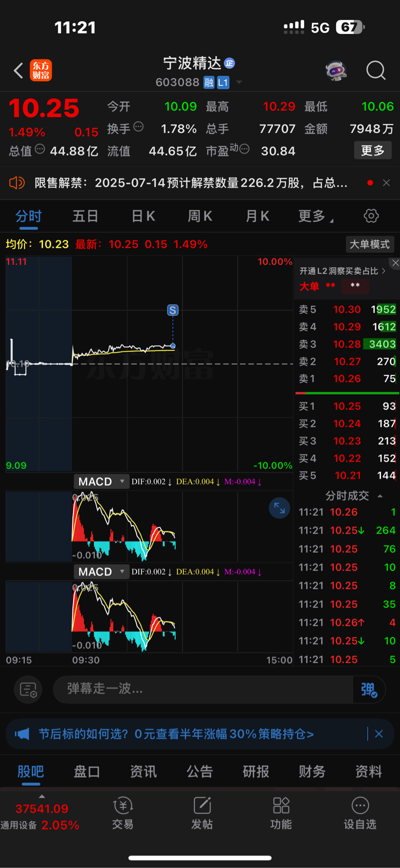The height and width of the screenshot is (868, 400).
Task: Tap the megaphone promotion icon
Action: click(22, 734)
